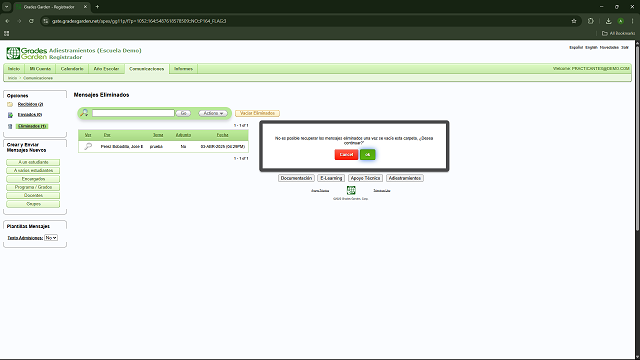Click the Enviados sent-messages icon

pos(10,115)
